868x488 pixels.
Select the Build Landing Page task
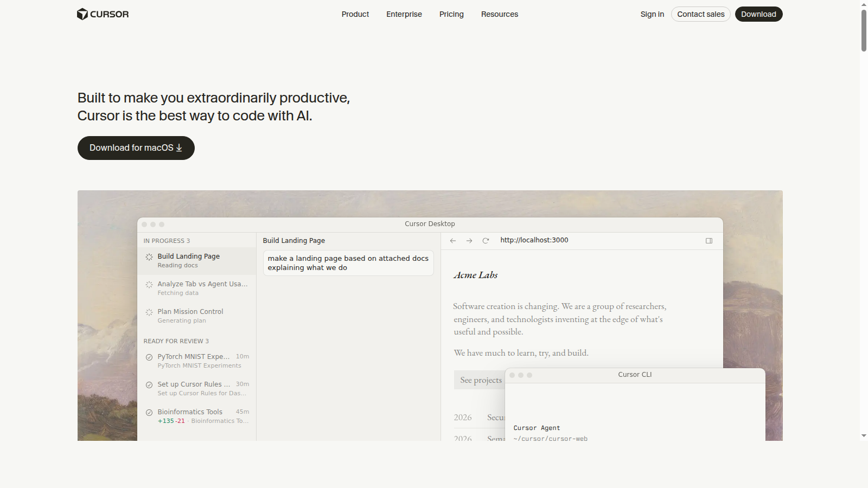point(197,261)
